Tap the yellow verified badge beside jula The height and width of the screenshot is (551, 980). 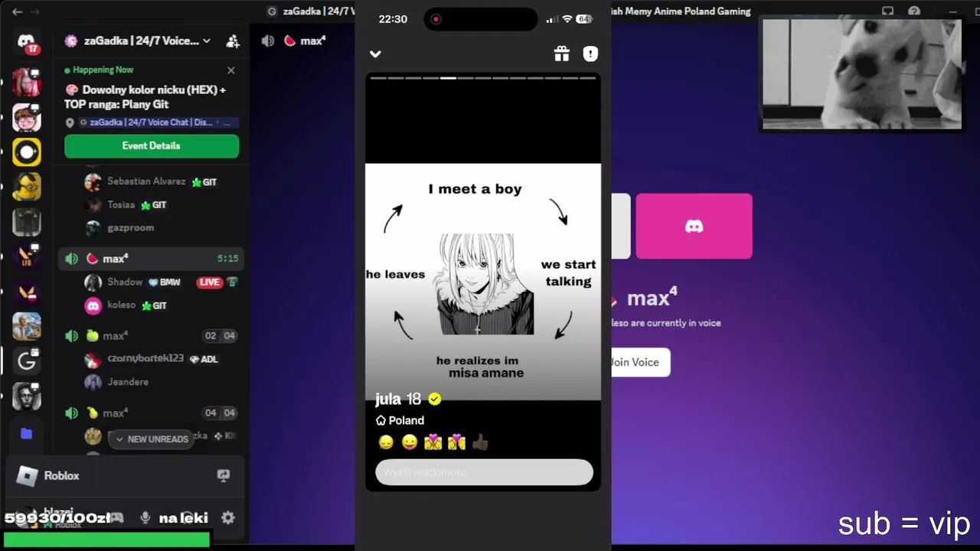point(435,399)
